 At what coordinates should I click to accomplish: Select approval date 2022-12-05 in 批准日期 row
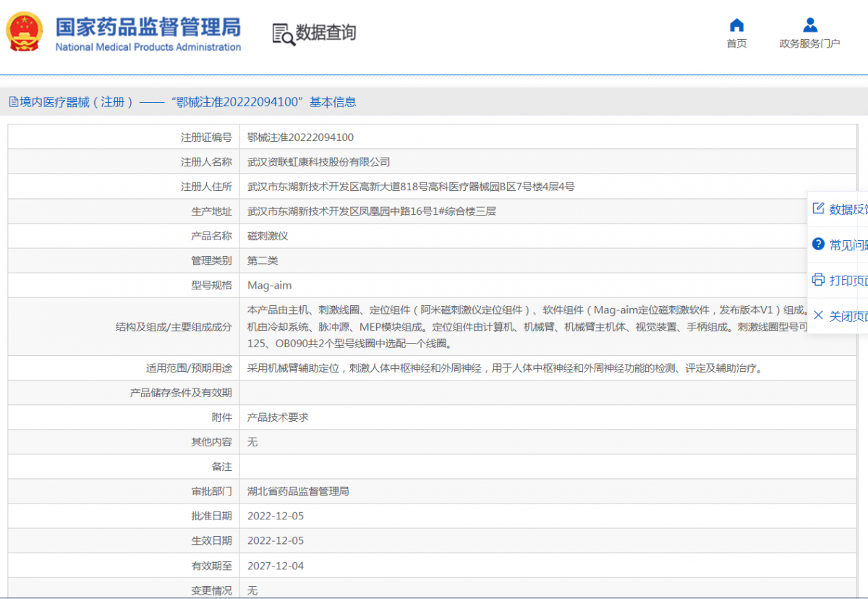[x=276, y=517]
